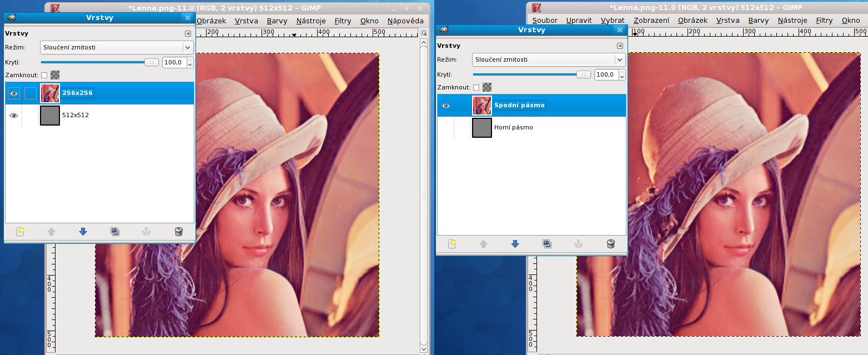Open Zobrazení menu in right GIMP window

651,20
